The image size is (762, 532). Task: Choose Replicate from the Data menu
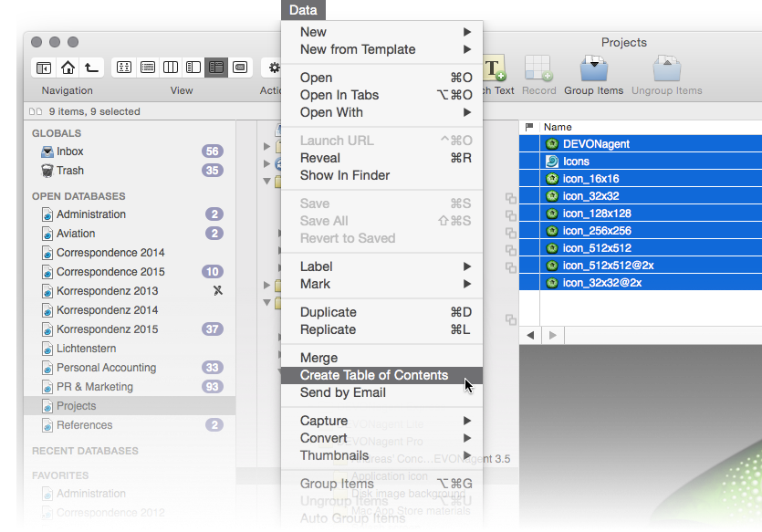pos(382,330)
